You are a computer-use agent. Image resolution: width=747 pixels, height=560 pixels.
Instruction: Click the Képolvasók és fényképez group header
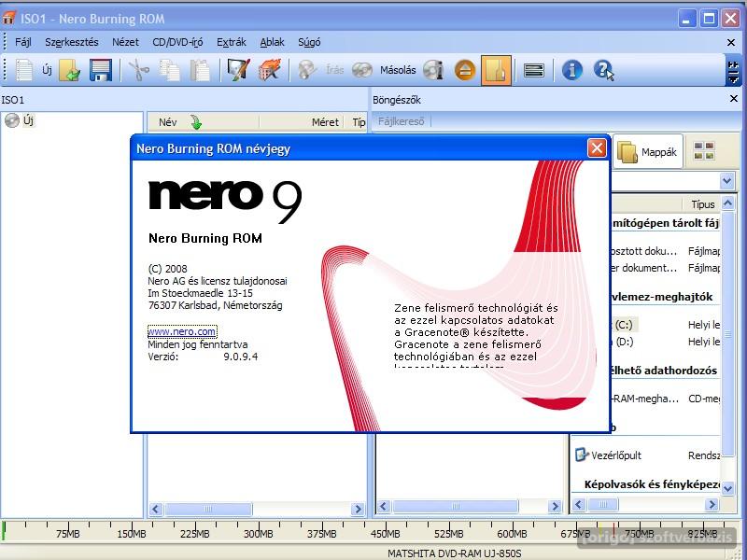(652, 484)
